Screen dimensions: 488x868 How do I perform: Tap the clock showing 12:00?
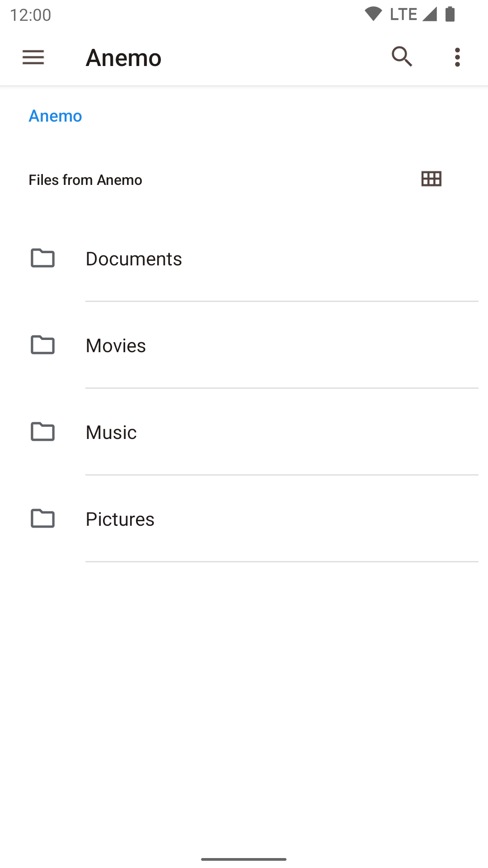pyautogui.click(x=30, y=15)
